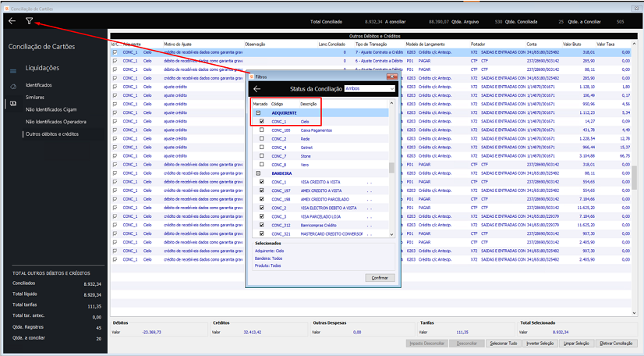The image size is (644, 356).
Task: Click the Observação column header
Action: pos(255,44)
